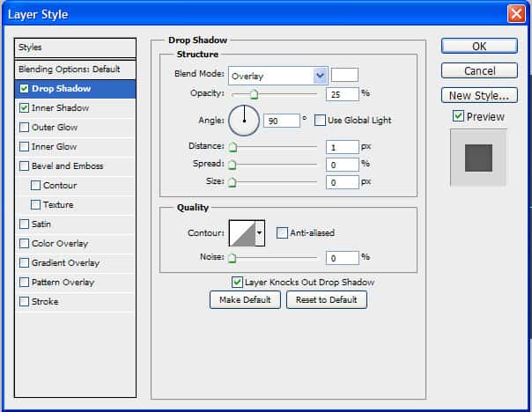Click the New Style... button

(x=478, y=96)
